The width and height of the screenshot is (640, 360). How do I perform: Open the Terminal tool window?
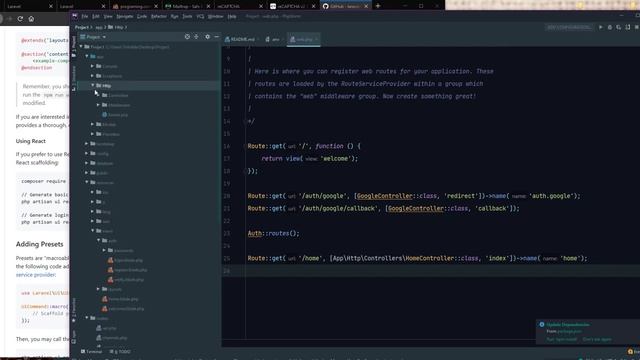[91, 351]
